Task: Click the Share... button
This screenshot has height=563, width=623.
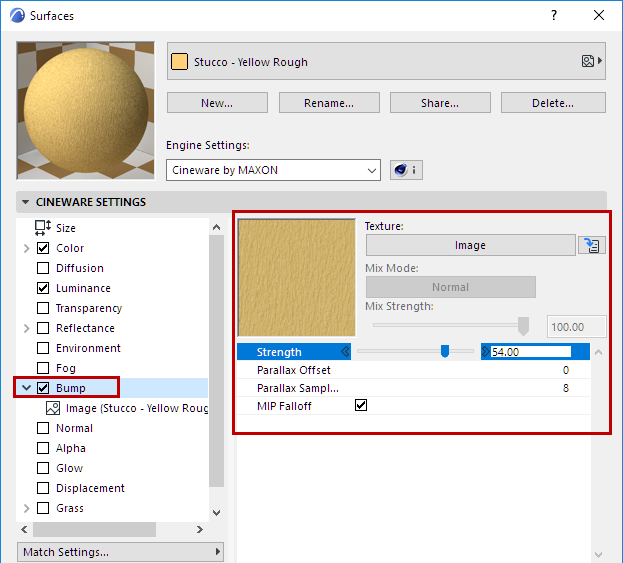Action: pos(440,103)
